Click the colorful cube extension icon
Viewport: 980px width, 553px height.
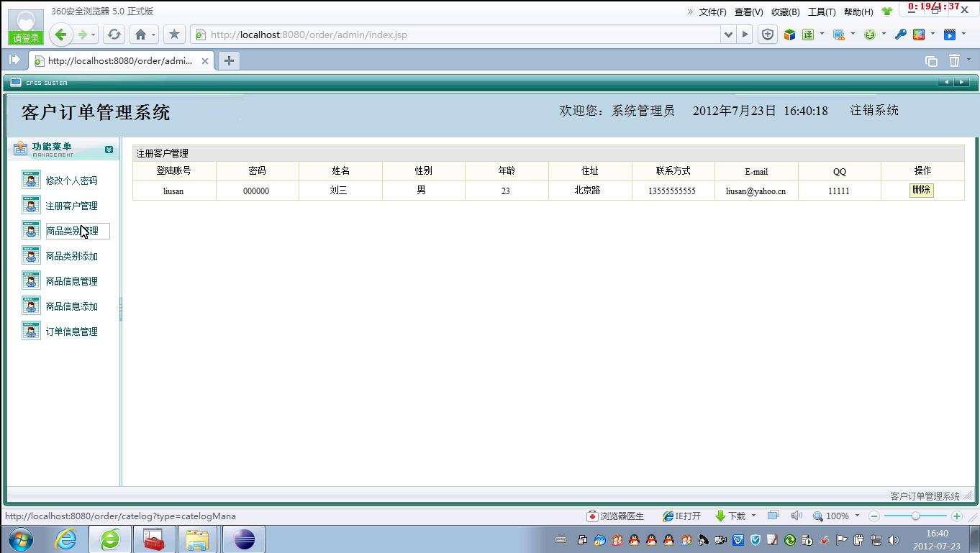click(x=789, y=35)
